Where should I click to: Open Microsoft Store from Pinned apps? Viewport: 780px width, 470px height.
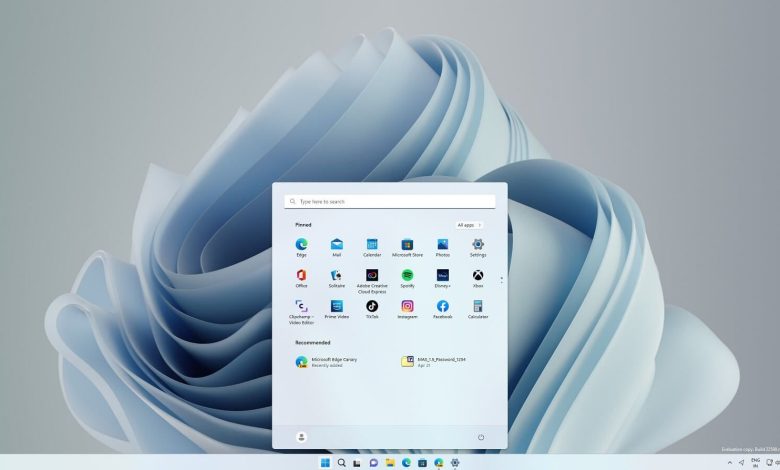(x=407, y=247)
